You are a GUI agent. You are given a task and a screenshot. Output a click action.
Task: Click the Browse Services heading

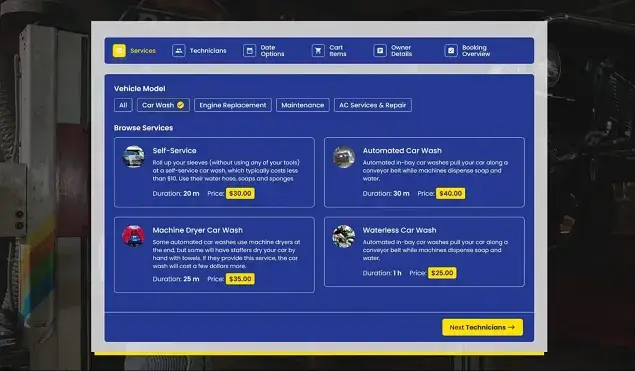point(143,128)
